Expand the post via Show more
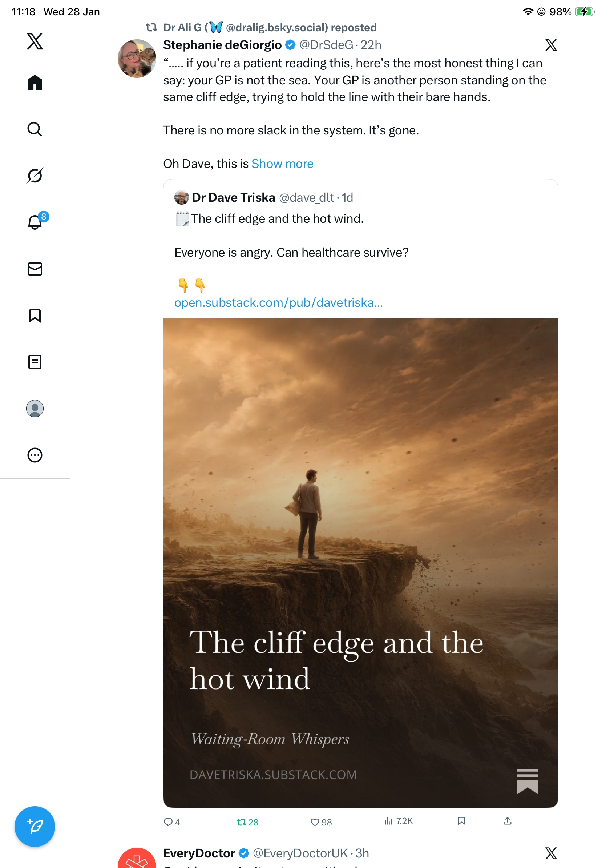 [x=282, y=164]
